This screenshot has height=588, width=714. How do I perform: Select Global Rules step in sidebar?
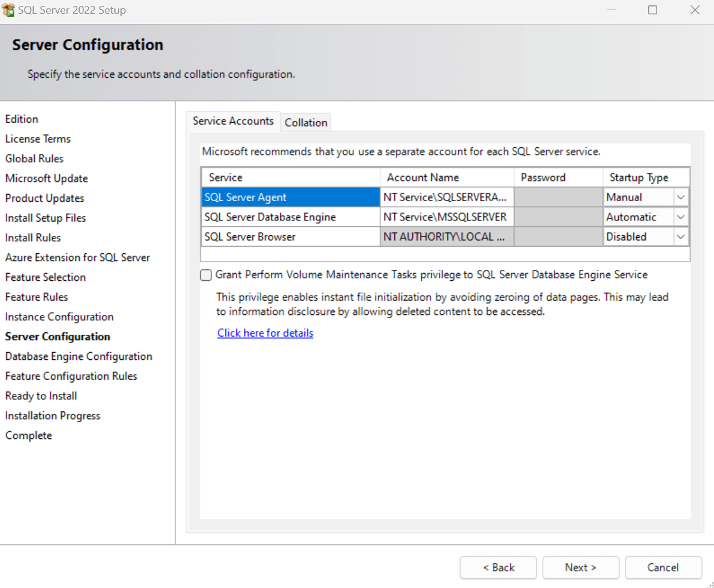point(34,159)
